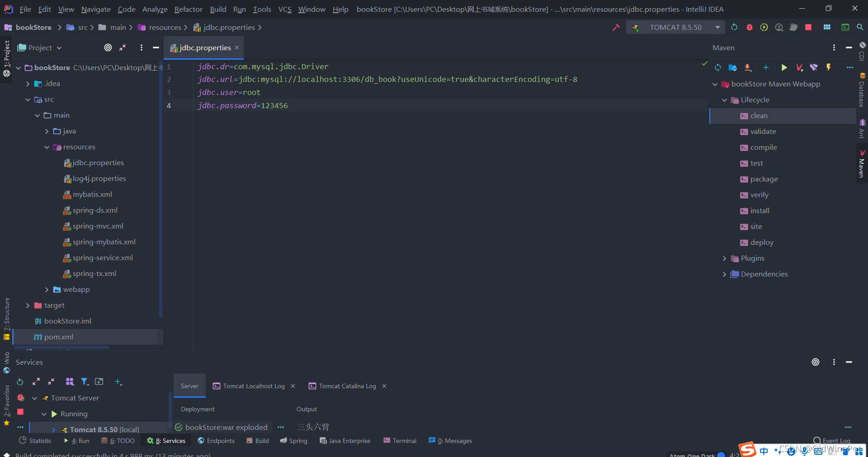
Task: Select the Server tab in Services
Action: pos(189,386)
